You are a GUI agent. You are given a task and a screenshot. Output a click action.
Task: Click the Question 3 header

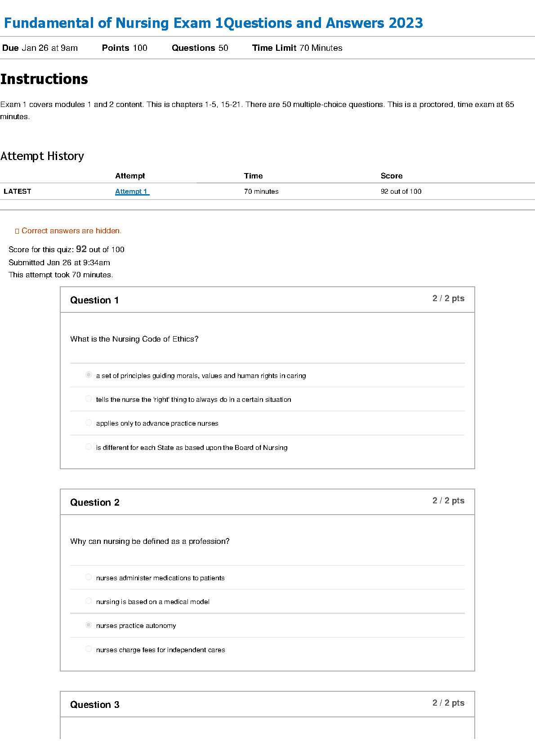click(95, 705)
